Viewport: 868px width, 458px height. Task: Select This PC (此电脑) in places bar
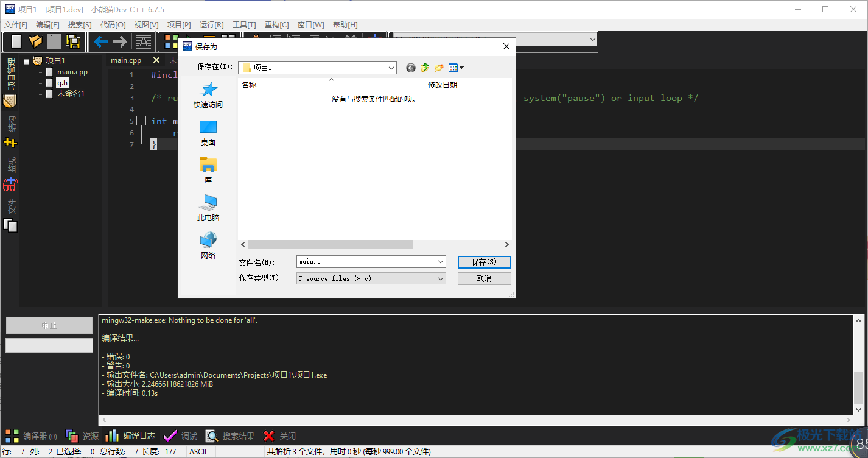208,208
